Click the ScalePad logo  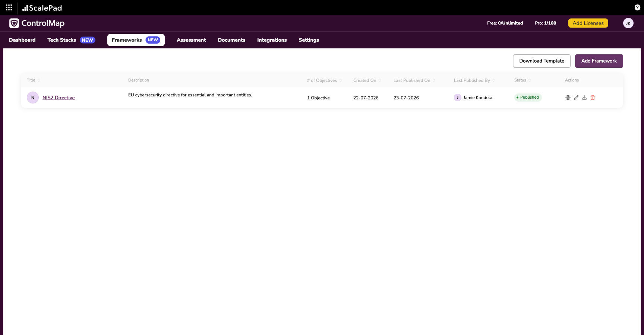tap(42, 8)
